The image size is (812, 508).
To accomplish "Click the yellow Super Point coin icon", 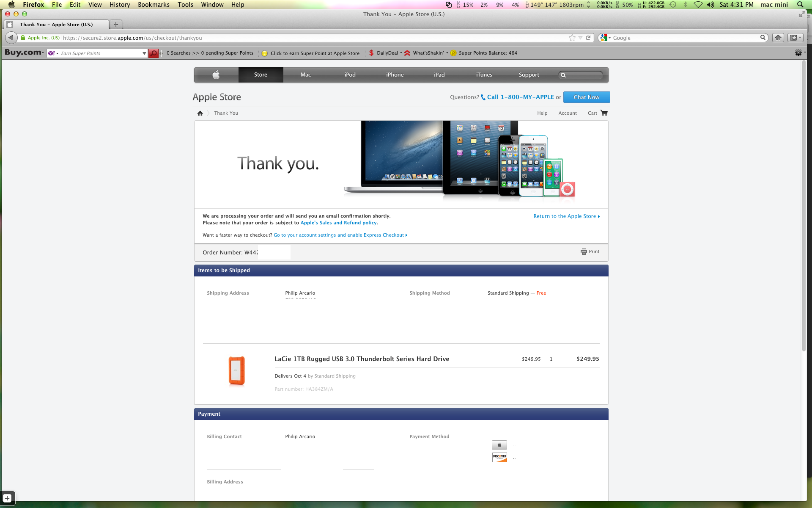I will tap(265, 53).
